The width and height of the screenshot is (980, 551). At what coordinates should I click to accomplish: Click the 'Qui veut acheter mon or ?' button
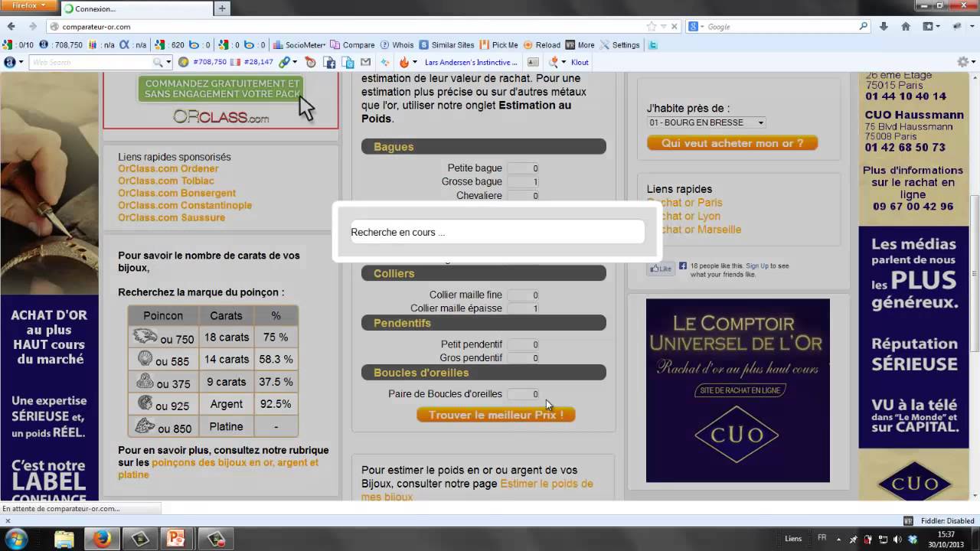pyautogui.click(x=733, y=143)
